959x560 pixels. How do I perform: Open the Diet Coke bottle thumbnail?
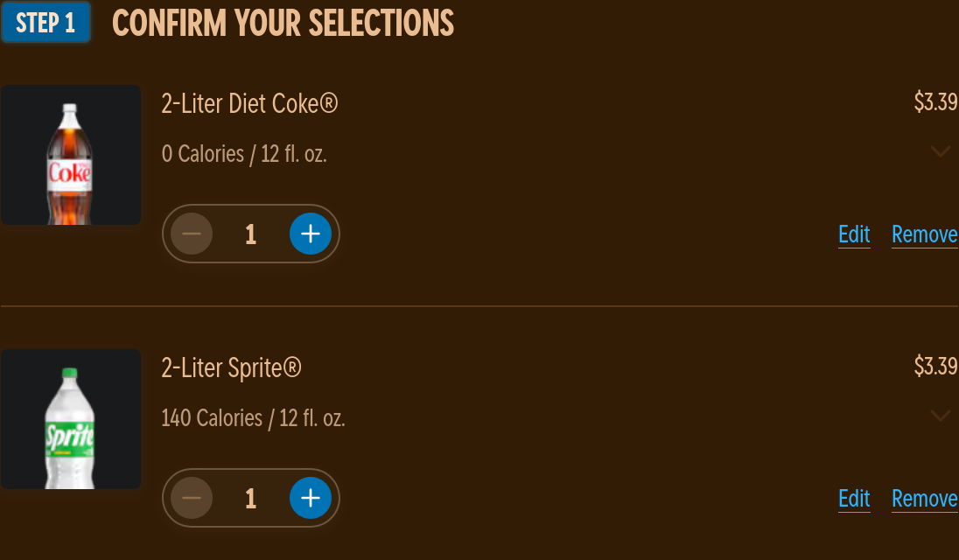click(71, 155)
